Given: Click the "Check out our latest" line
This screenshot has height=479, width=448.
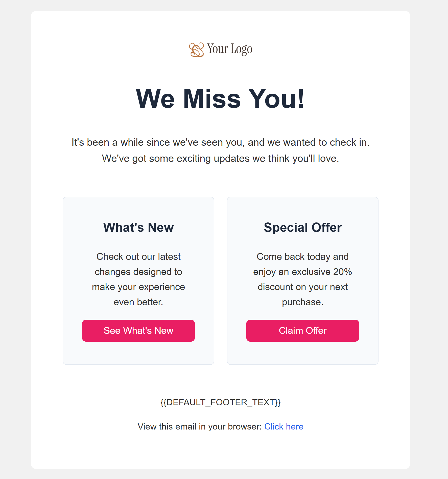Looking at the screenshot, I should [x=138, y=257].
